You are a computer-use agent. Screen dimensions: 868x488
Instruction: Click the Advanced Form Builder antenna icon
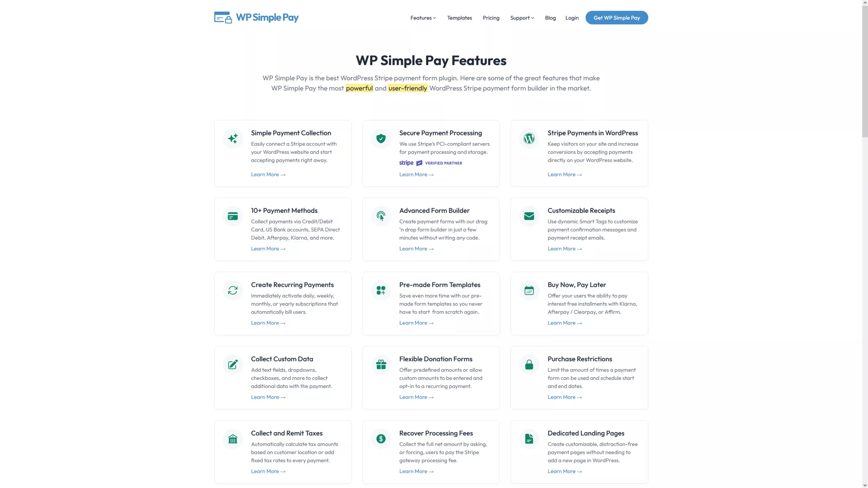tap(381, 216)
